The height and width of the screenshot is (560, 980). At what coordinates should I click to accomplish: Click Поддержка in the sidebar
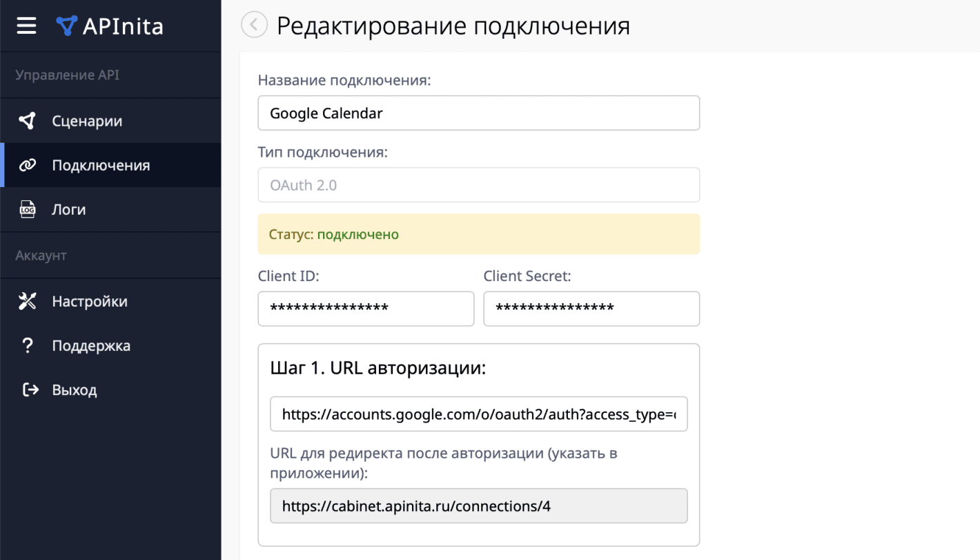click(x=91, y=345)
